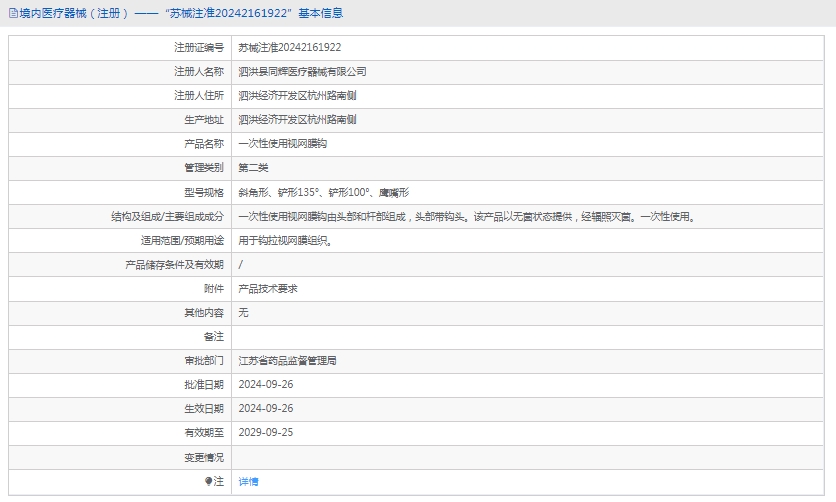Viewport: 836px width, 502px height.
Task: Click the 结构及组成 description text
Action: 466,216
